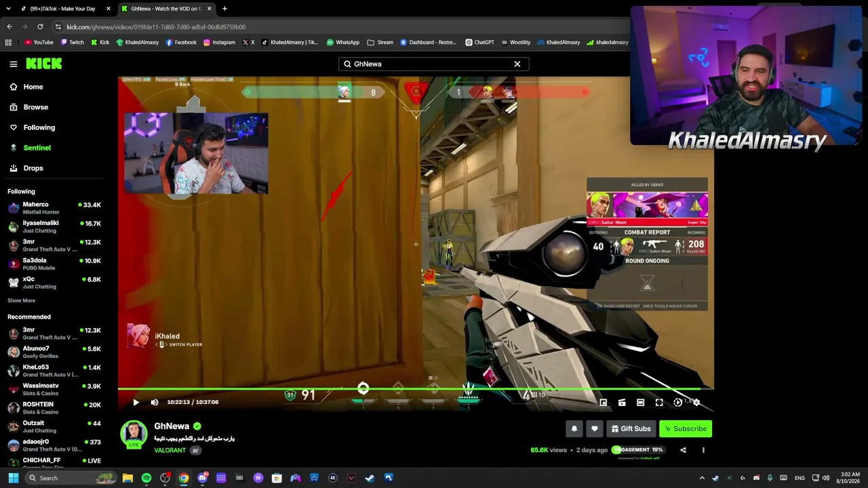Viewport: 868px width, 488px height.
Task: Open the ChatGPT bookmark
Action: [x=479, y=42]
